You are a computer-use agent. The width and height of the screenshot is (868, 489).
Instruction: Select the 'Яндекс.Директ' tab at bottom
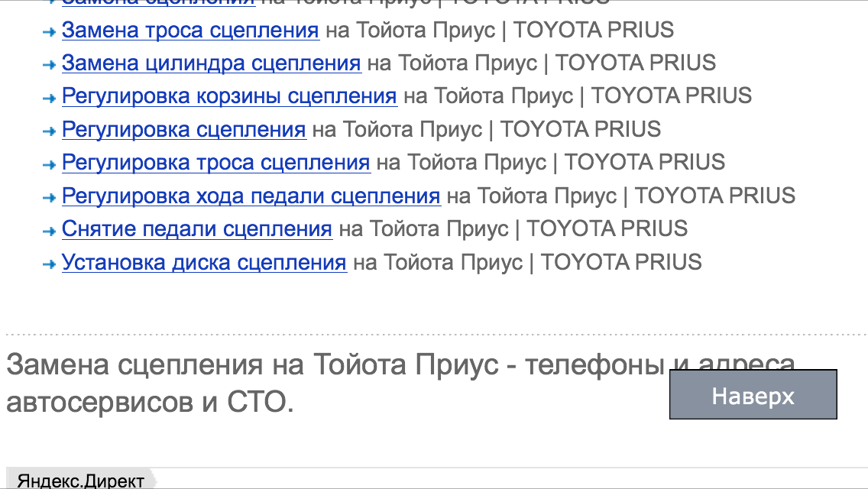[x=81, y=480]
